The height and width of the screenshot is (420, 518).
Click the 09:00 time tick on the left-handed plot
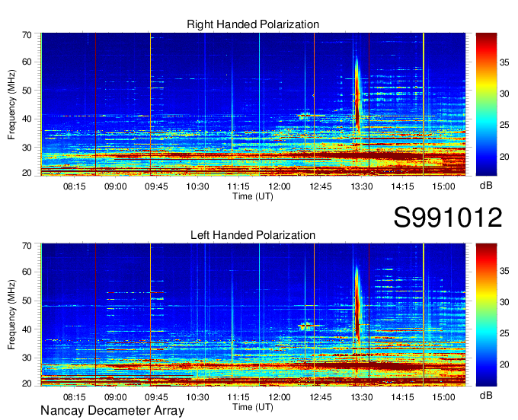tap(116, 397)
